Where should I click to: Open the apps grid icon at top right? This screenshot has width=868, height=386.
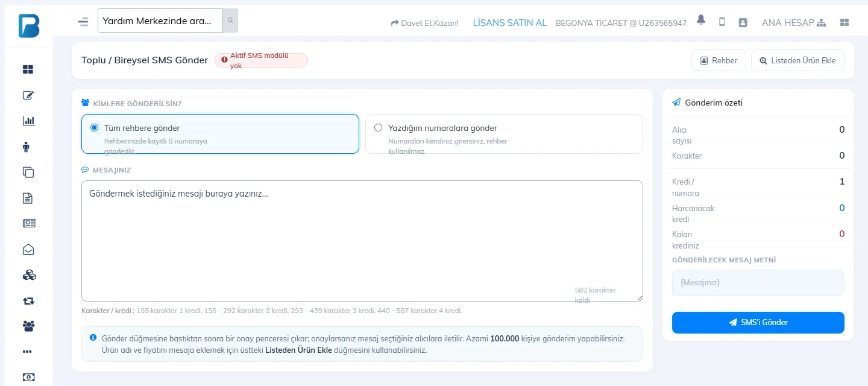[x=844, y=22]
